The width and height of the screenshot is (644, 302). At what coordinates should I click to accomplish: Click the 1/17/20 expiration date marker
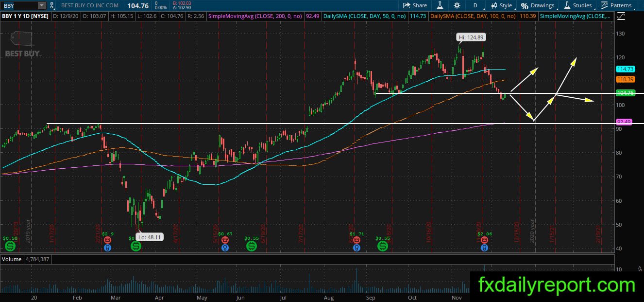coord(52,234)
